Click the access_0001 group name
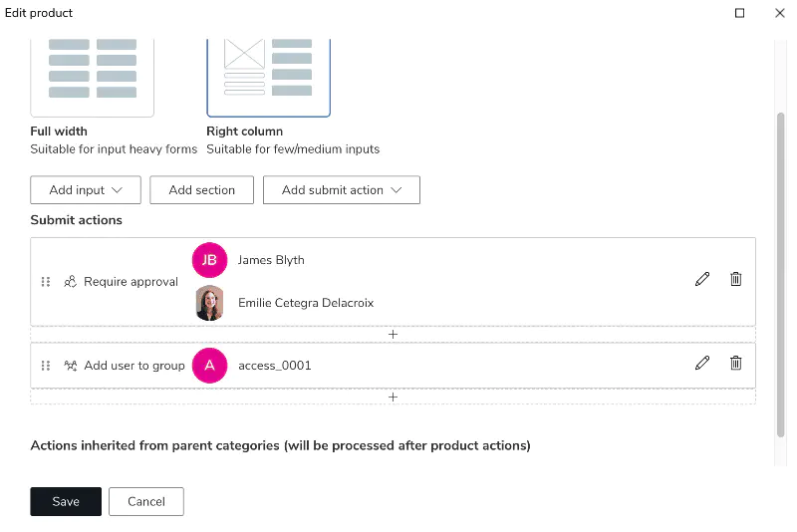The height and width of the screenshot is (532, 797). [x=275, y=366]
